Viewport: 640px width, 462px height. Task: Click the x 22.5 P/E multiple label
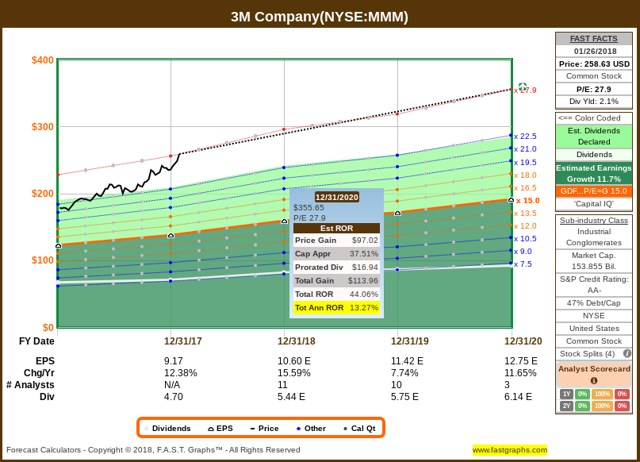click(x=525, y=136)
